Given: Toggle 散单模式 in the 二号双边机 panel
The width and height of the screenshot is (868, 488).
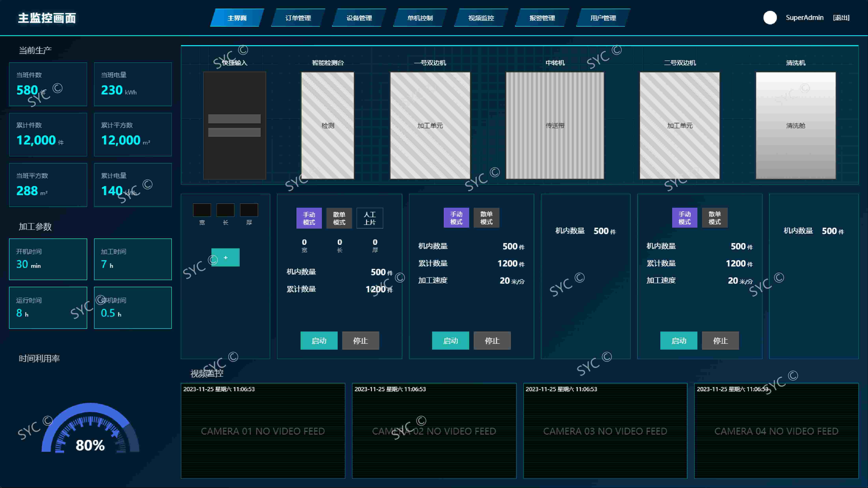Looking at the screenshot, I should tap(715, 218).
